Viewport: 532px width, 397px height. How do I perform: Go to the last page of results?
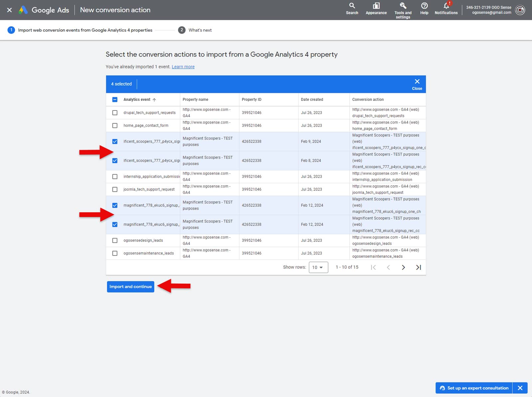[418, 267]
